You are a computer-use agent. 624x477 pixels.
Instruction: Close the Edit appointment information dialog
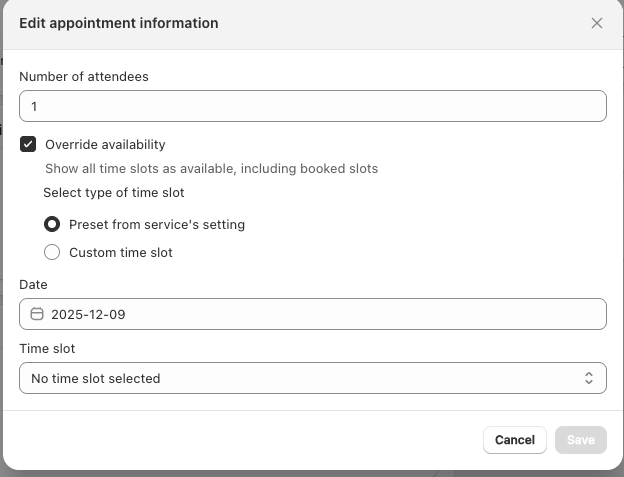[x=597, y=23]
